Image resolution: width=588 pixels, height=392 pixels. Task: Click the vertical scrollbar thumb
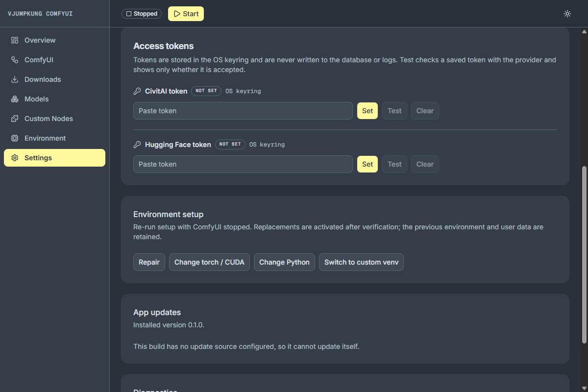584,255
